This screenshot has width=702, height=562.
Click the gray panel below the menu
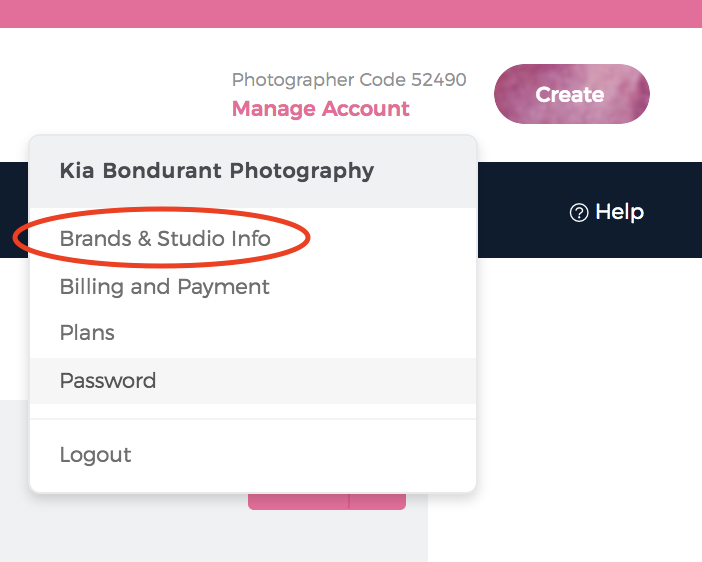click(x=200, y=530)
